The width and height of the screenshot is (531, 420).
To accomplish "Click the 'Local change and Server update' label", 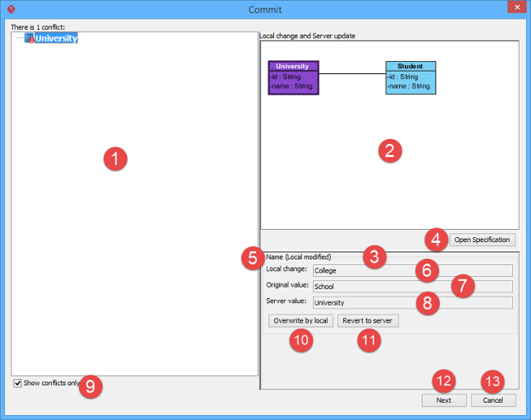I will pos(307,36).
